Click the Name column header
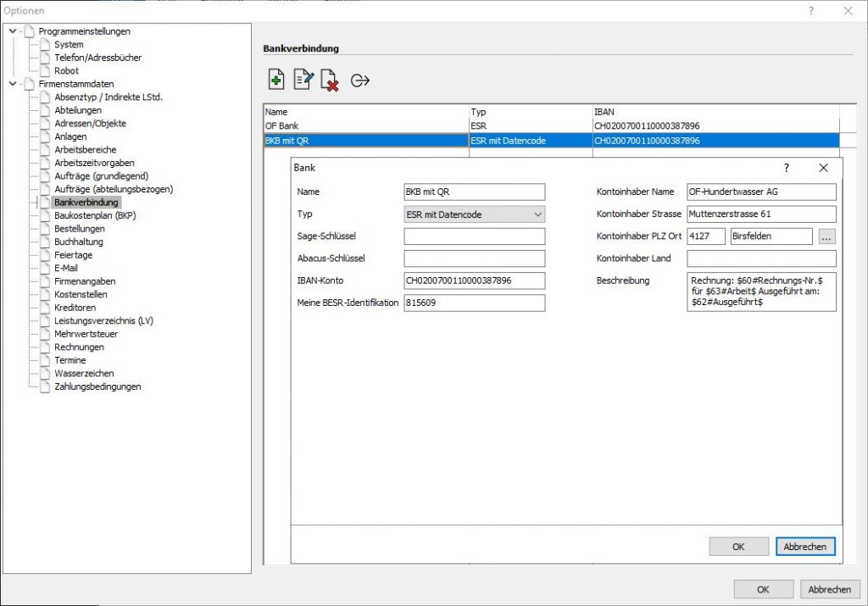The width and height of the screenshot is (868, 606). click(366, 112)
